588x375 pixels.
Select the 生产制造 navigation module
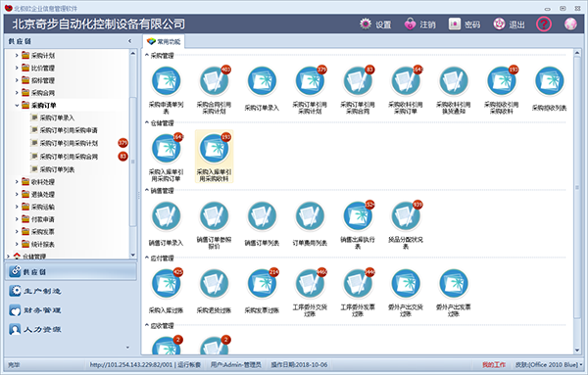pyautogui.click(x=71, y=291)
